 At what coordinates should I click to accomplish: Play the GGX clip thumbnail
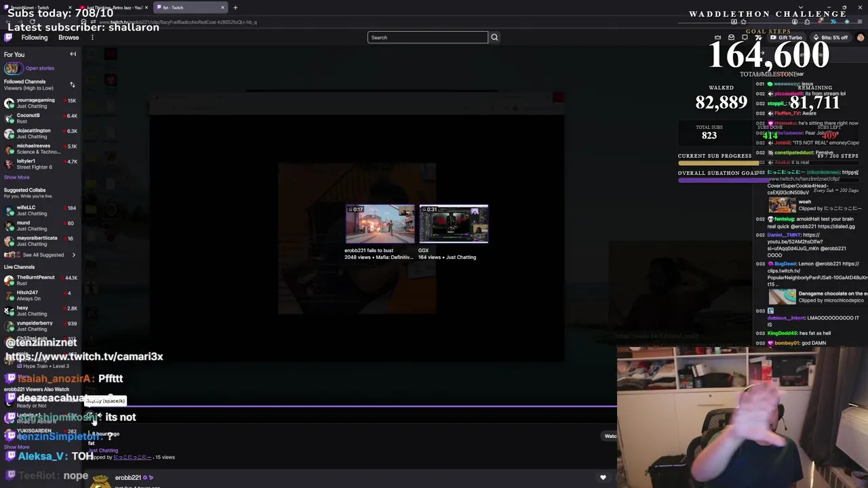tap(454, 224)
